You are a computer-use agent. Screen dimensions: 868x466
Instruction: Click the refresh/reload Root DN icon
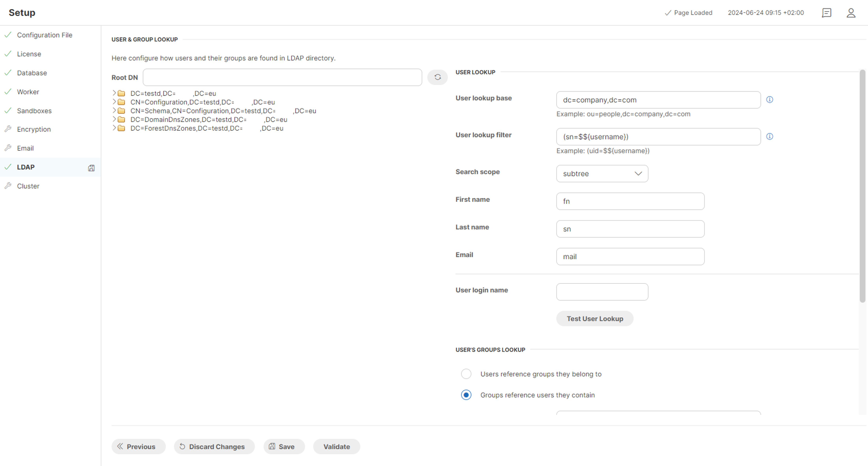click(x=437, y=76)
